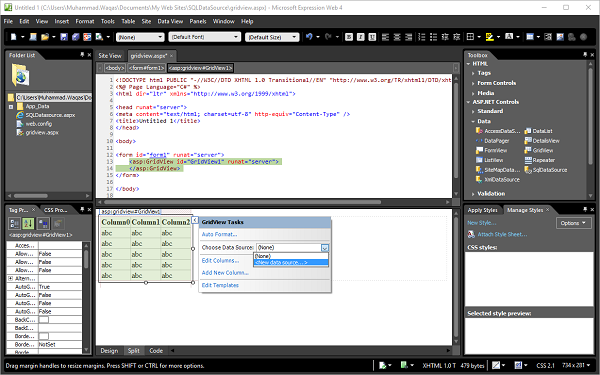
Task: Toggle Center alignment
Action: click(x=397, y=37)
